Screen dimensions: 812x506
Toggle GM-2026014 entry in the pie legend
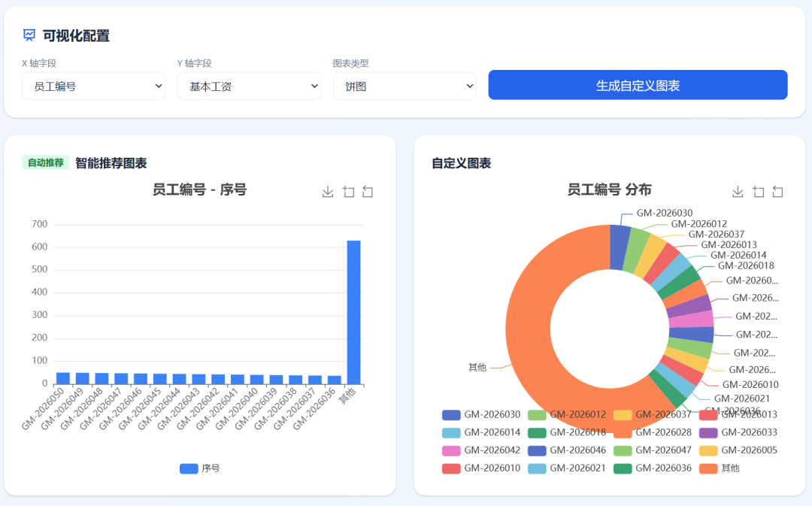[481, 432]
